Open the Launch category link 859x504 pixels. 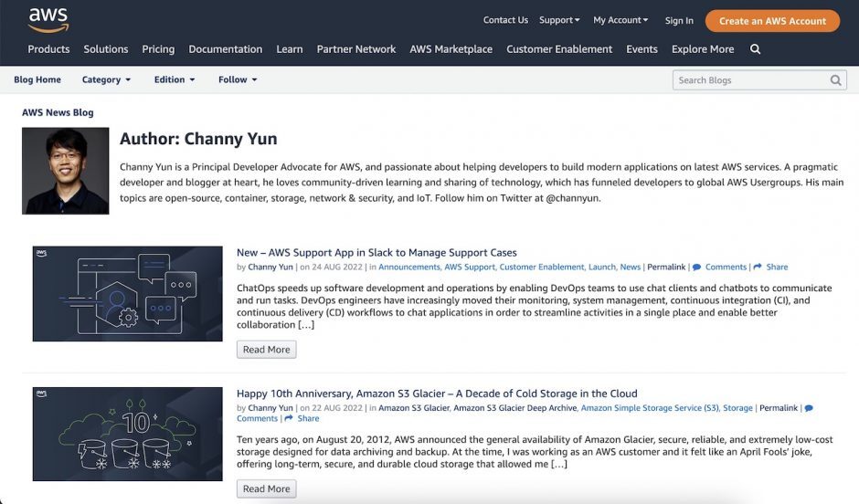(x=602, y=267)
